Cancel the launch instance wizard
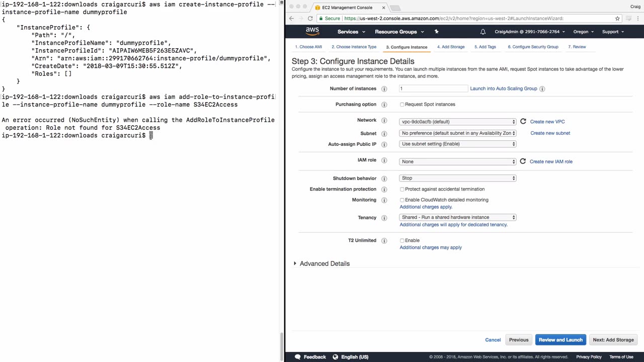 (493, 340)
